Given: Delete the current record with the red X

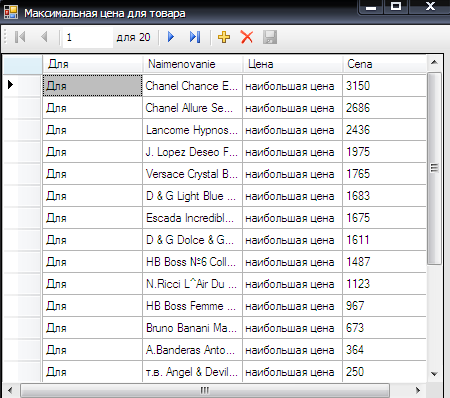Looking at the screenshot, I should click(x=247, y=37).
